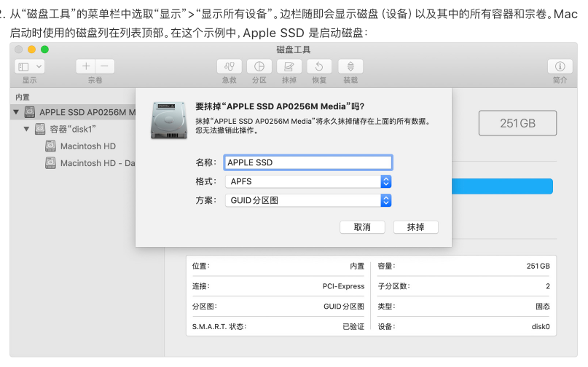Click the 磁盘工具 window title
Viewport: 588px width, 367px height.
(293, 50)
